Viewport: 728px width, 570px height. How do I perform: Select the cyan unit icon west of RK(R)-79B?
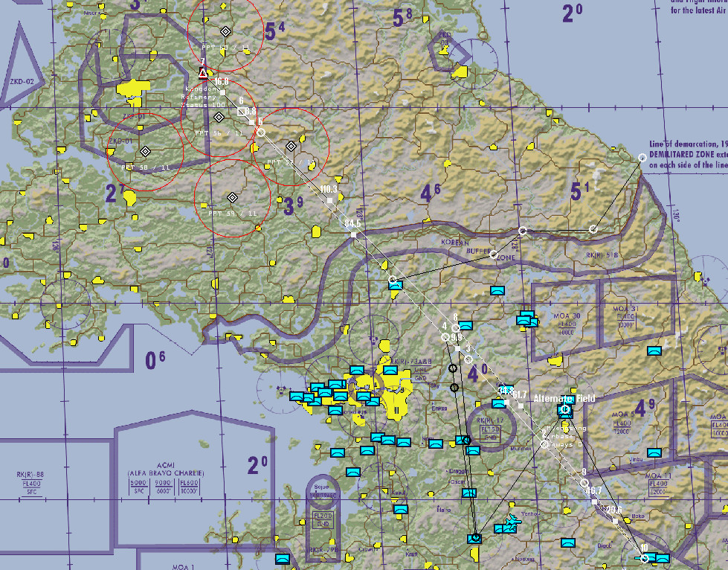tap(283, 558)
